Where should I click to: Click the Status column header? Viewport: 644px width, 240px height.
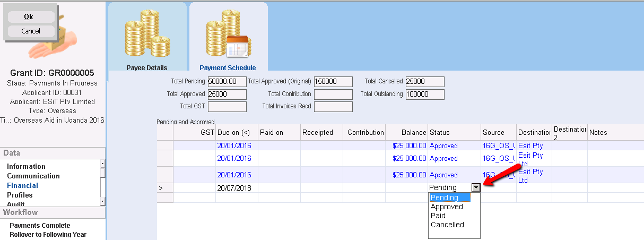tap(454, 132)
